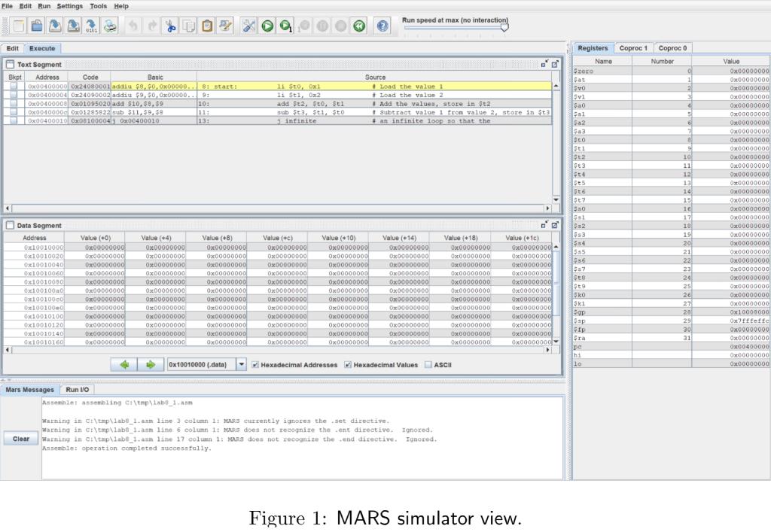Set breakpoint at address 0x00400008
Viewport: 771px width, 532px height.
coord(14,104)
